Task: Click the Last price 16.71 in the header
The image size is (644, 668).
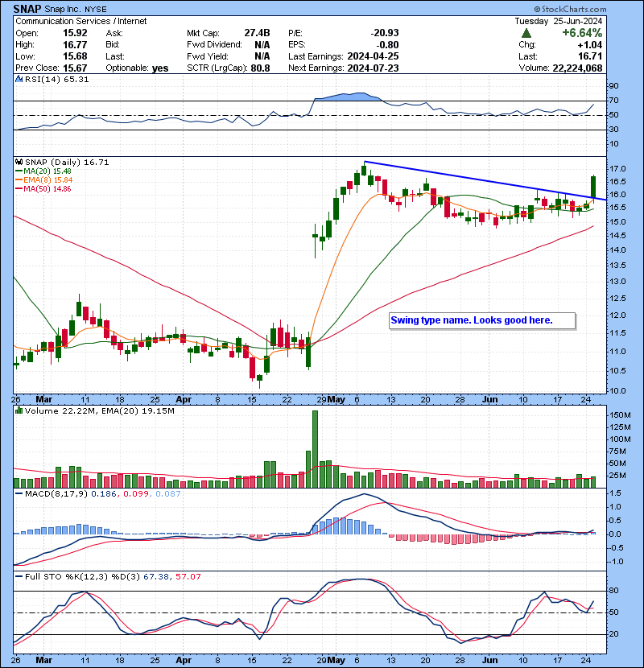Action: pyautogui.click(x=590, y=56)
